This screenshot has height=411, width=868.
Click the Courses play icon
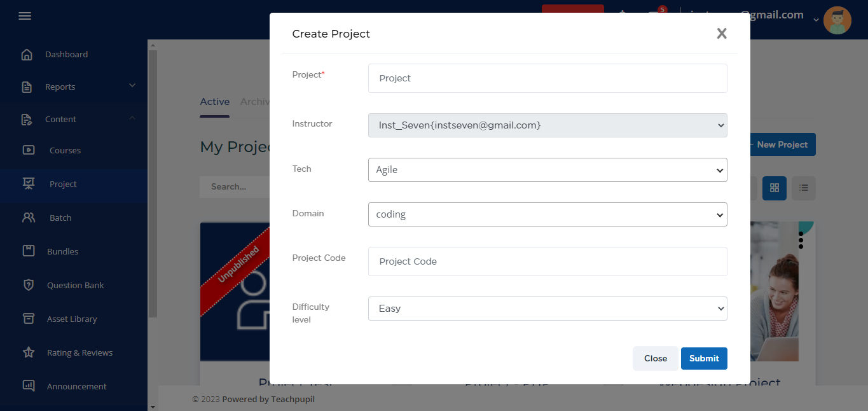[x=29, y=151]
